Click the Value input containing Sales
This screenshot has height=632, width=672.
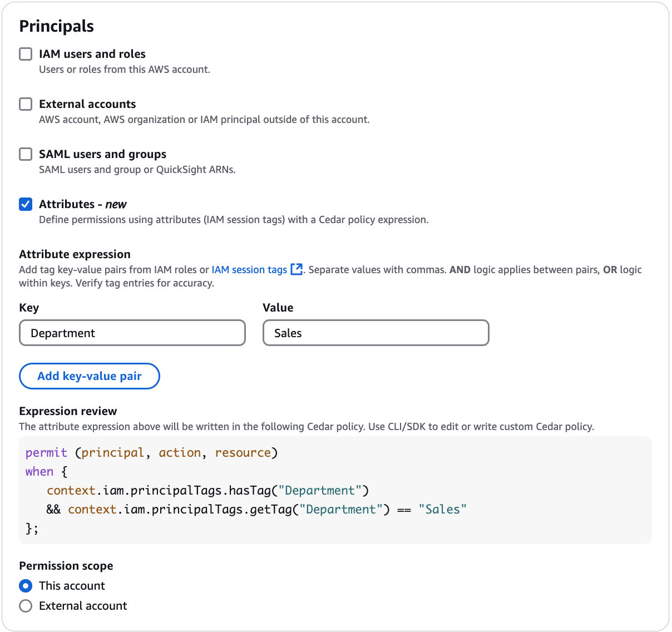click(375, 333)
